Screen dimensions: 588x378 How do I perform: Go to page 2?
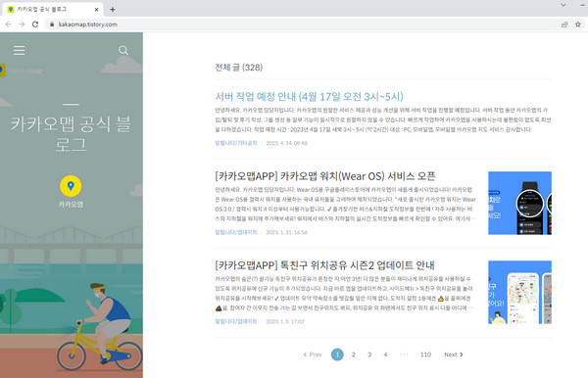tap(353, 354)
